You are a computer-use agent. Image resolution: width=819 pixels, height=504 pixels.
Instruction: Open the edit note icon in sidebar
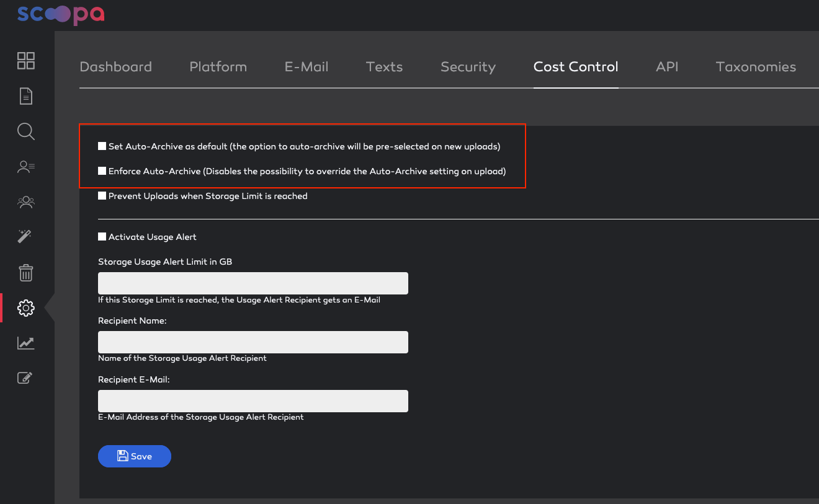25,378
